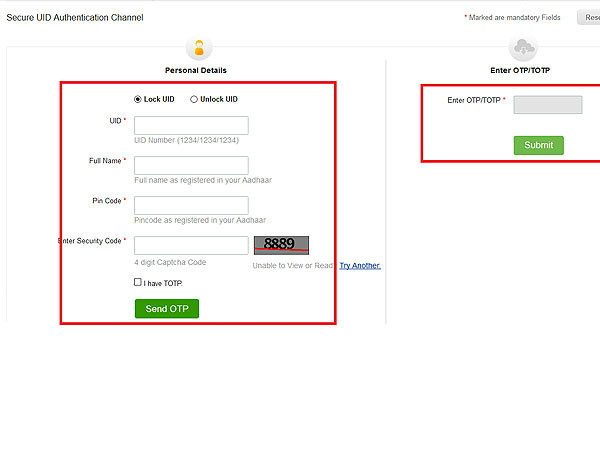Click into the Full Name text box
Screen dimensions: 600x450
tap(191, 165)
